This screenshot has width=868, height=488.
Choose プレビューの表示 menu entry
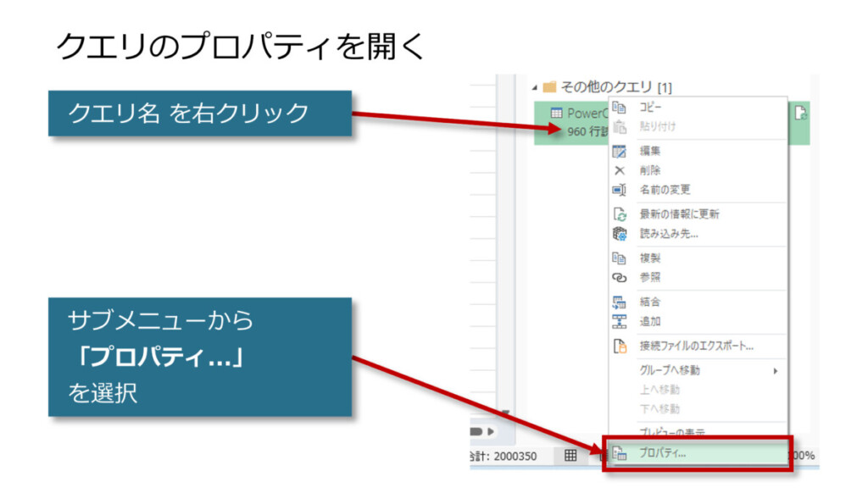[671, 432]
